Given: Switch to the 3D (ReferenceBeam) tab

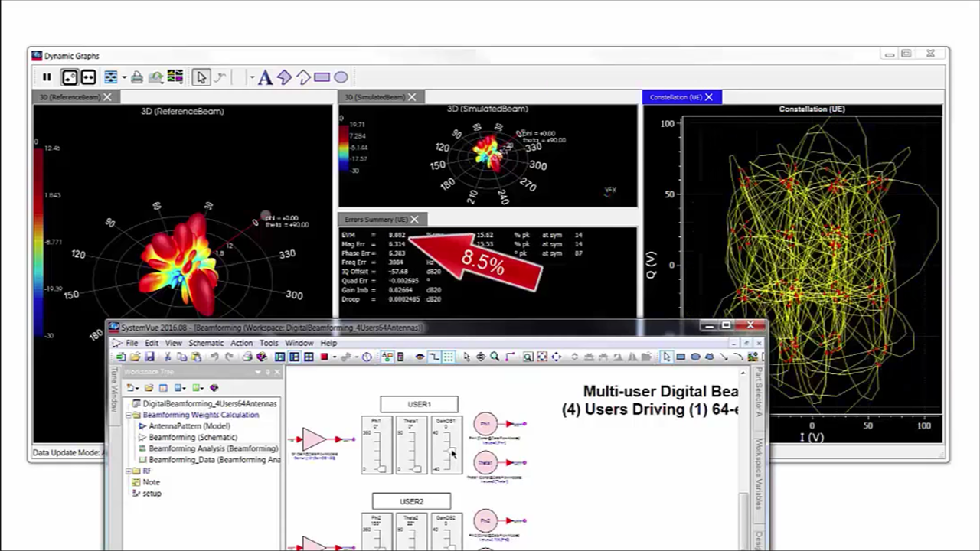Looking at the screenshot, I should [x=70, y=97].
